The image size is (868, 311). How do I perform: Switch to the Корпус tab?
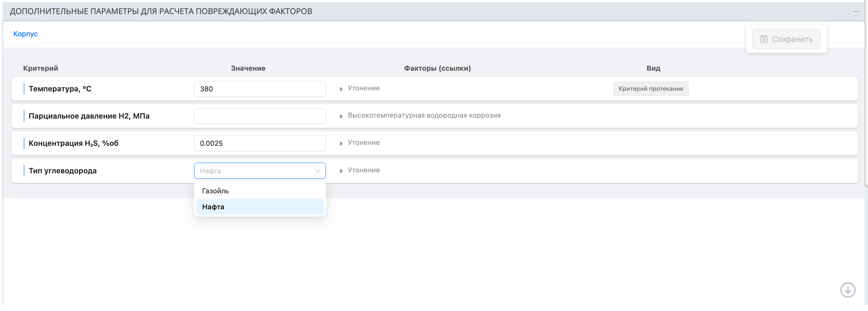coord(25,34)
